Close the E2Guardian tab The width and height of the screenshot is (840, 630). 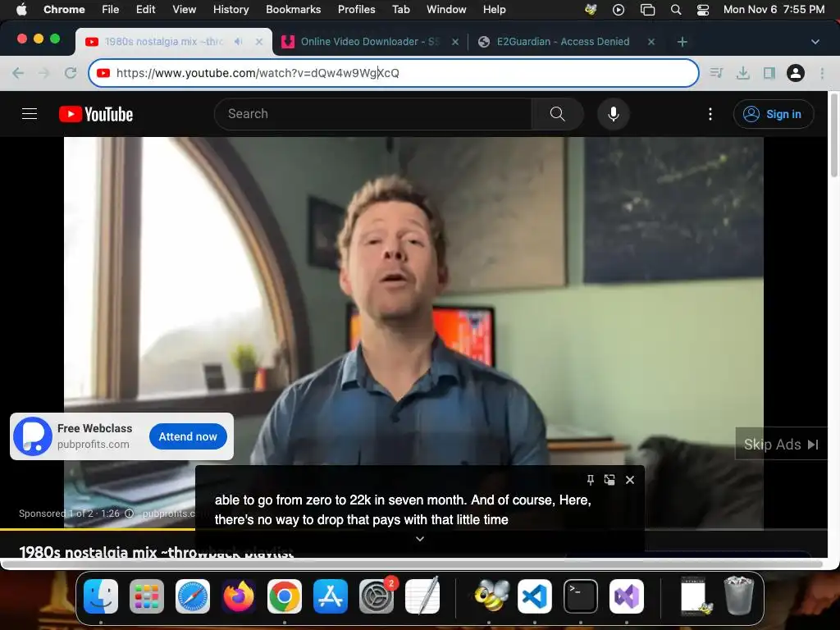pyautogui.click(x=651, y=41)
